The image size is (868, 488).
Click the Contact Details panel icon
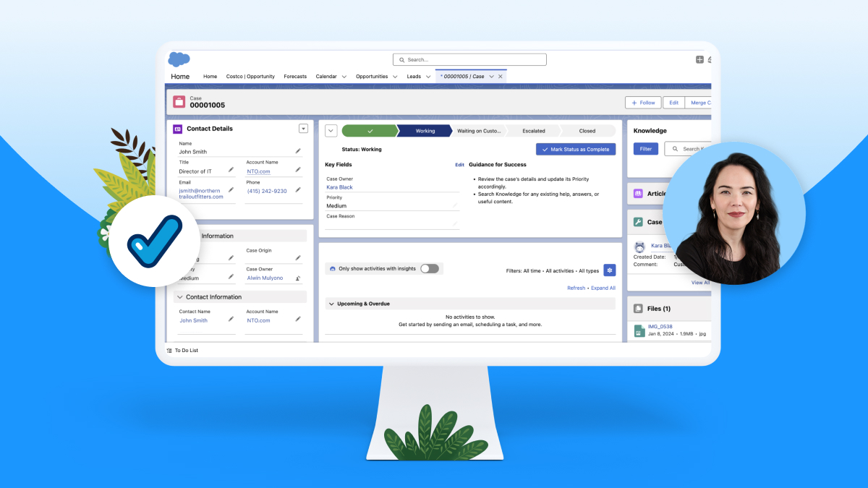[176, 129]
